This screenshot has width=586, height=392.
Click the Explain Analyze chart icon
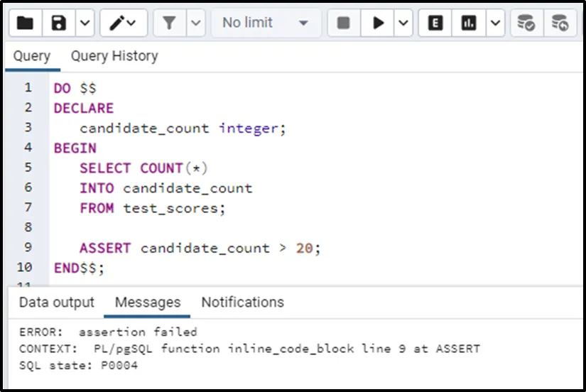click(469, 23)
